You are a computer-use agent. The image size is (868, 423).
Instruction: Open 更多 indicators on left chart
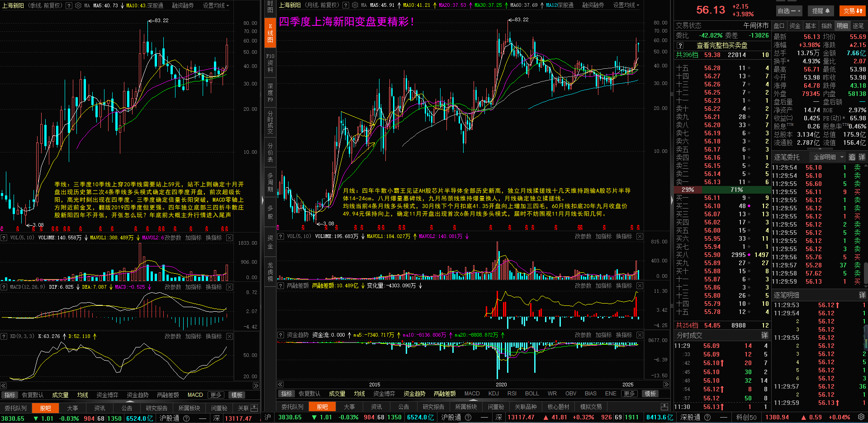click(216, 395)
